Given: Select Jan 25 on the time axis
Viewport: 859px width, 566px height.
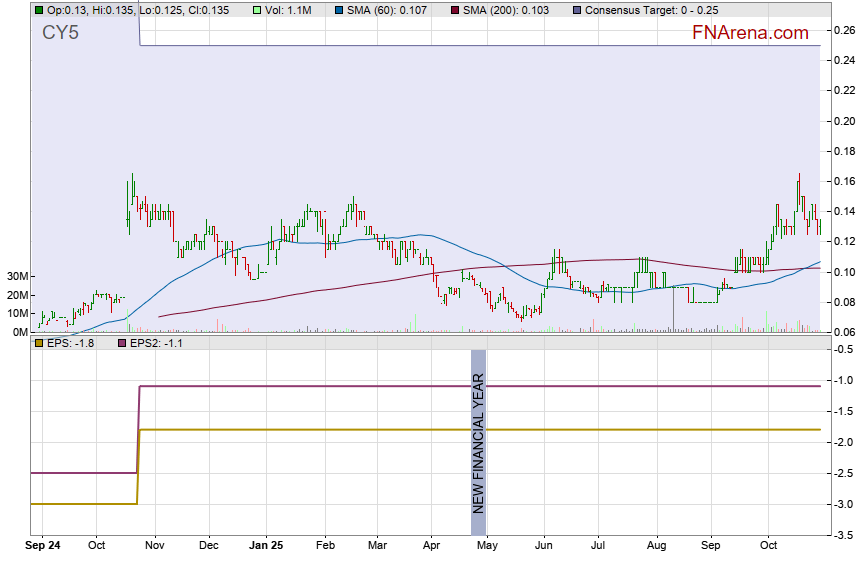Looking at the screenshot, I should pos(265,546).
